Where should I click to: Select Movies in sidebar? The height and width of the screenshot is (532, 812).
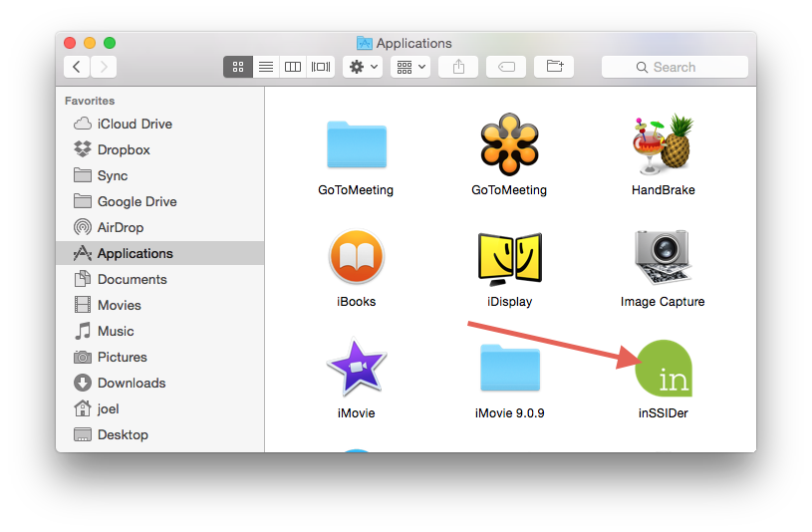(160, 305)
